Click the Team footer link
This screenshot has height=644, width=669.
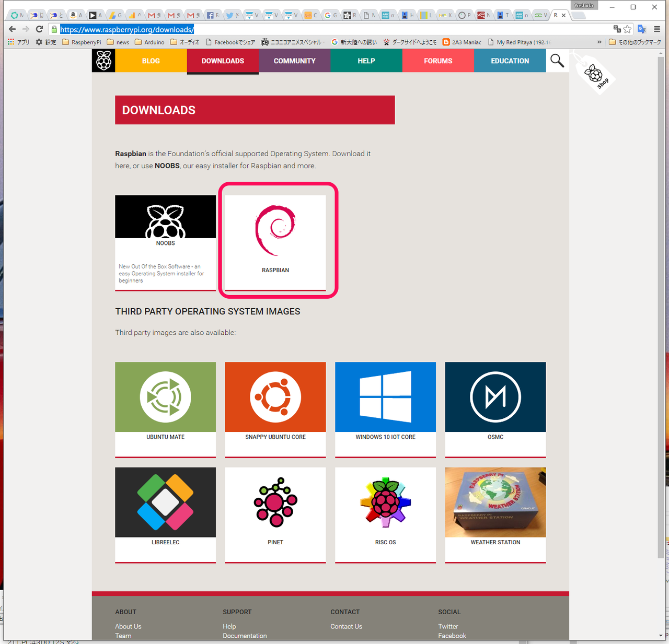tap(123, 636)
